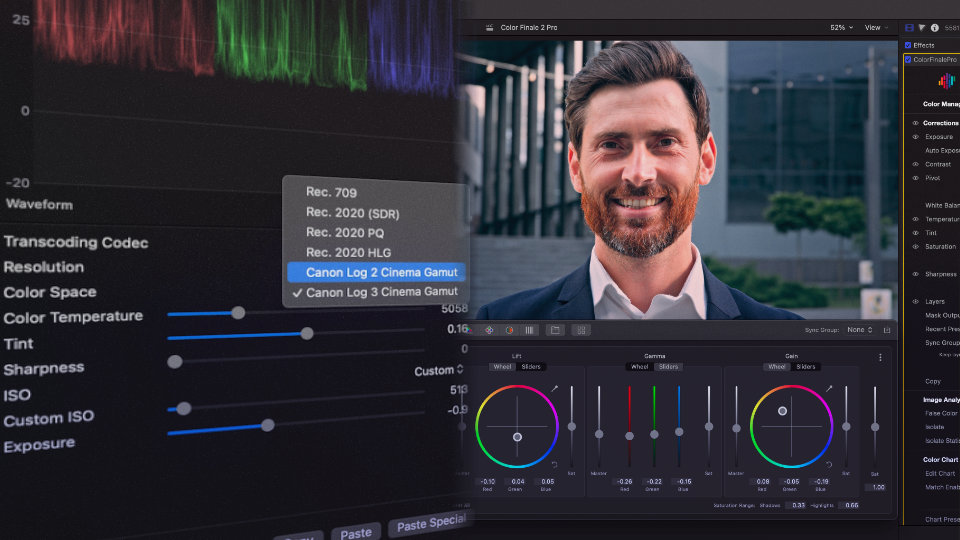Click the Paste button
The width and height of the screenshot is (960, 540).
(x=356, y=533)
